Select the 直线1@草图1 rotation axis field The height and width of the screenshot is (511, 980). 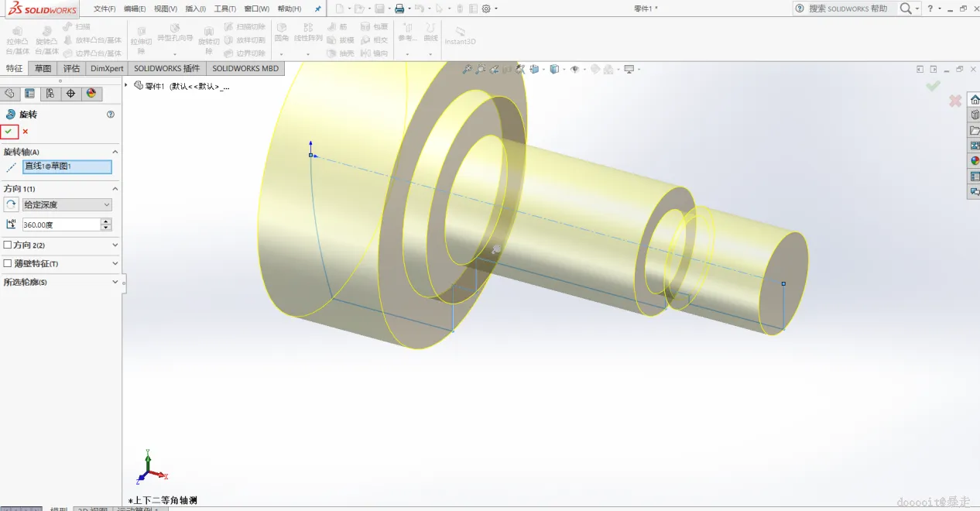(x=67, y=166)
